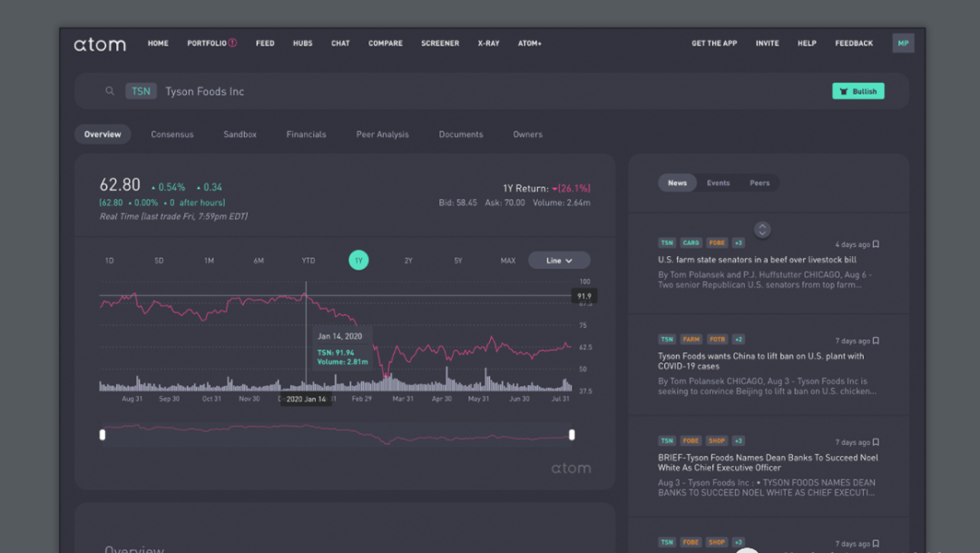Open X-RAY in top navigation
The height and width of the screenshot is (553, 980).
(x=489, y=44)
